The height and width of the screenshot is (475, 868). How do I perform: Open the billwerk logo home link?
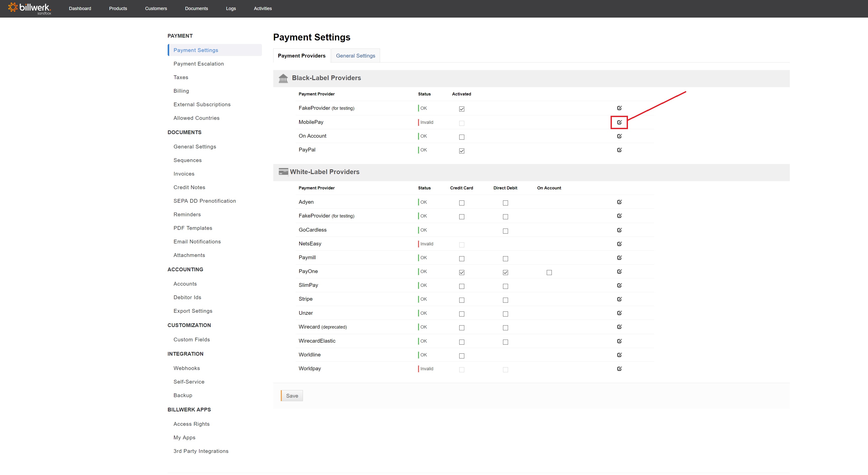30,8
